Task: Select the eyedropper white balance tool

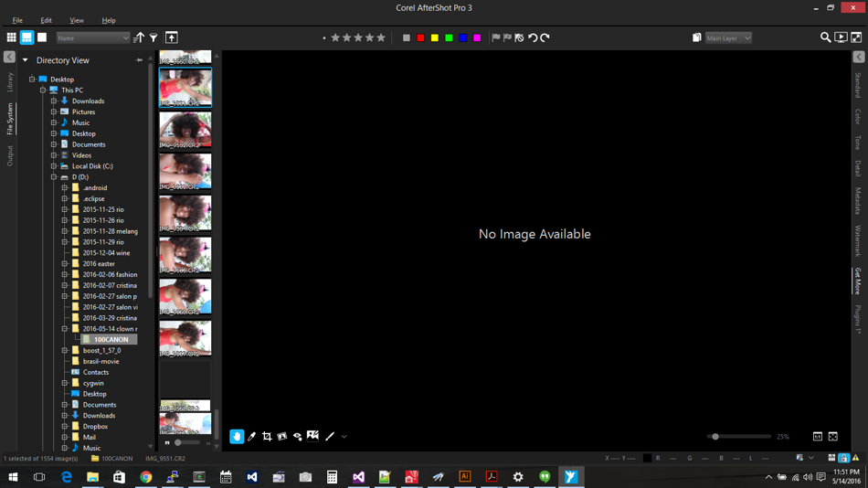Action: click(x=252, y=437)
